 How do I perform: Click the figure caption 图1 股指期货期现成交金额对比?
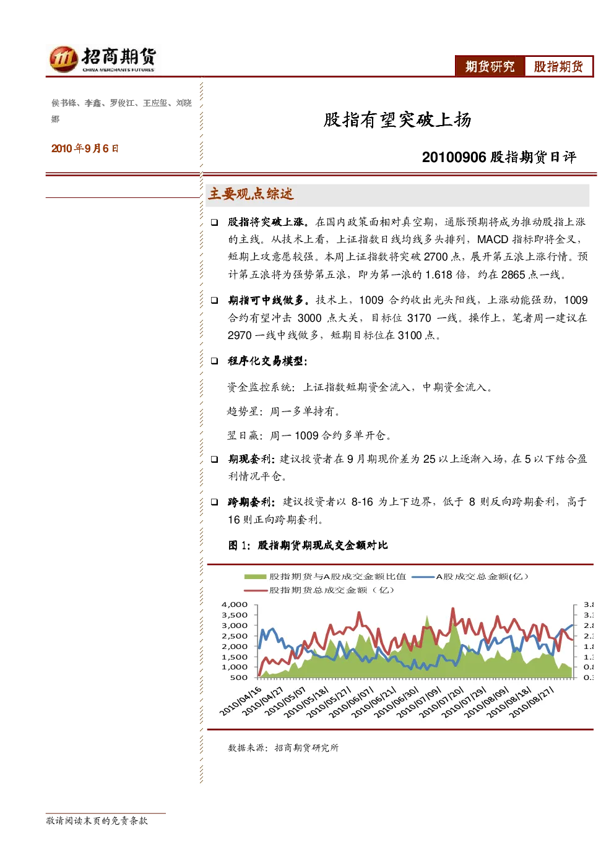coord(308,545)
